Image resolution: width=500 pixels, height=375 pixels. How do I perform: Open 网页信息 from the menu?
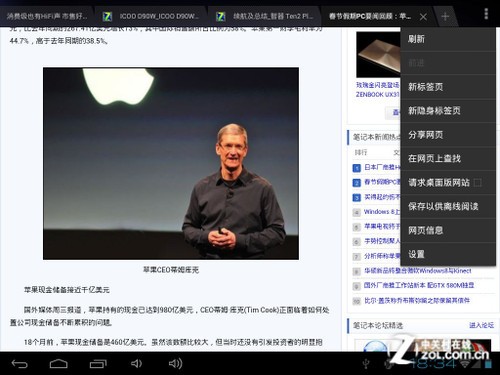tap(448, 230)
